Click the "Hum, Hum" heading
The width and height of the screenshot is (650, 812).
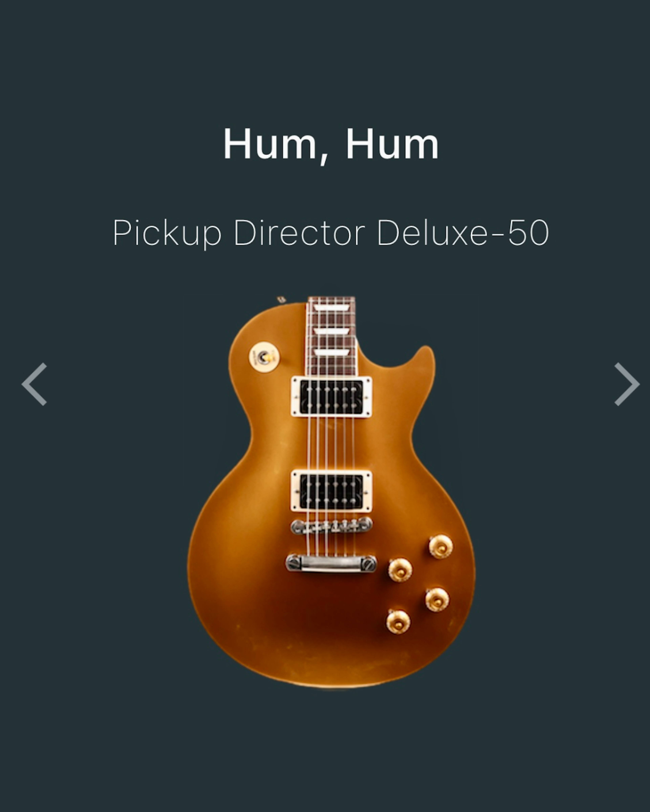tap(331, 145)
